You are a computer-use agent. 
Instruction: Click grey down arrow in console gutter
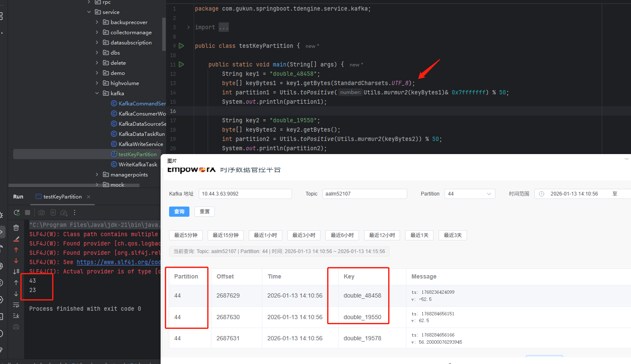(16, 293)
